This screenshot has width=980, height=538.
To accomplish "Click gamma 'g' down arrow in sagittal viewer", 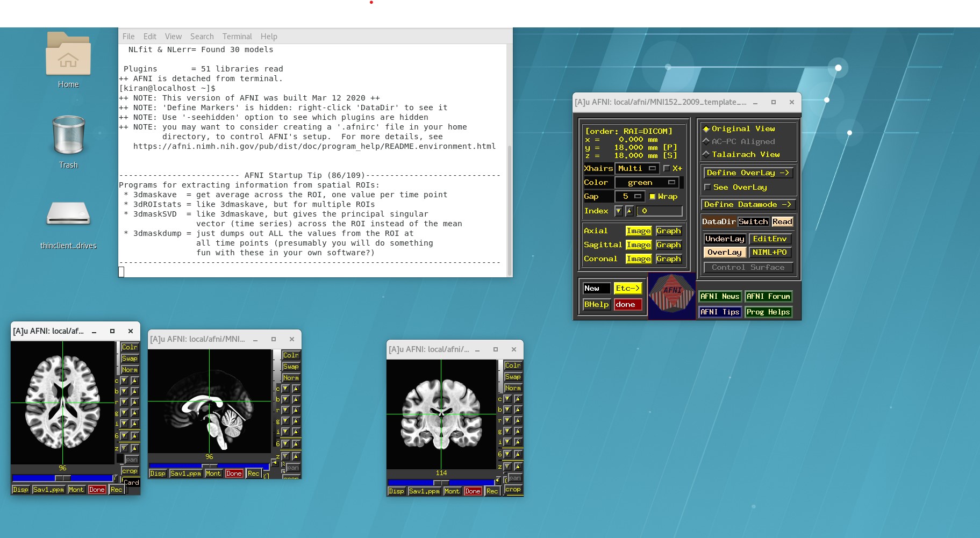I will pyautogui.click(x=285, y=421).
